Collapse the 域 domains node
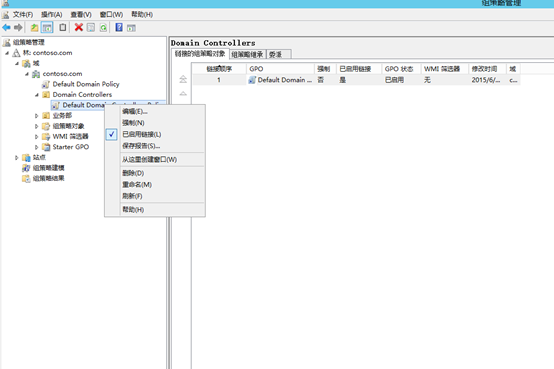The width and height of the screenshot is (554, 369). pos(17,64)
